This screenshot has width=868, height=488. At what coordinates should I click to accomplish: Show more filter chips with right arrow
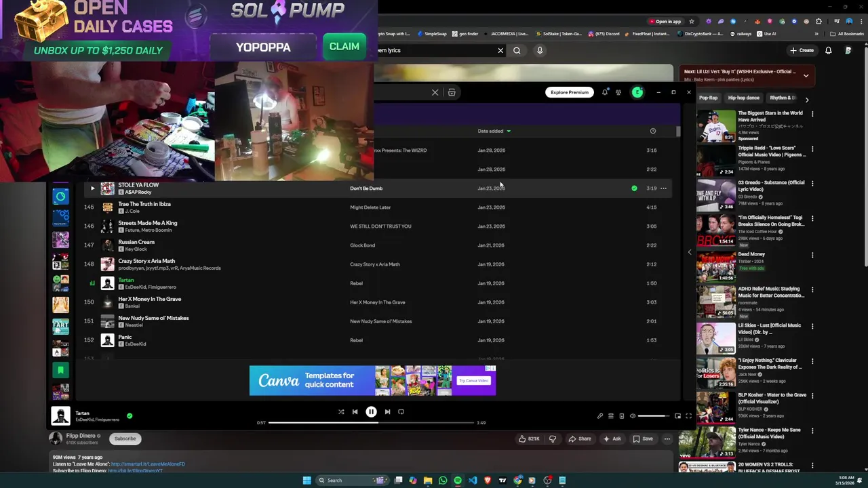pyautogui.click(x=806, y=99)
